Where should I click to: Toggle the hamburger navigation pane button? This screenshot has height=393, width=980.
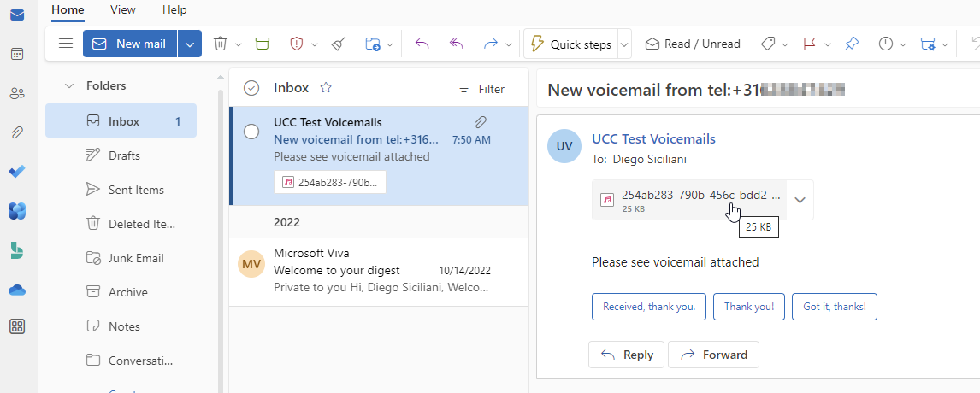pyautogui.click(x=66, y=44)
